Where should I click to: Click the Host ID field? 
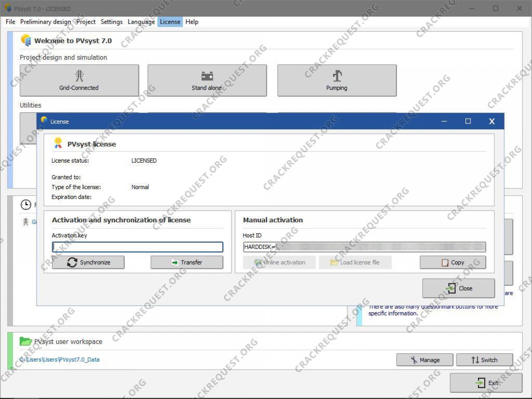(364, 247)
